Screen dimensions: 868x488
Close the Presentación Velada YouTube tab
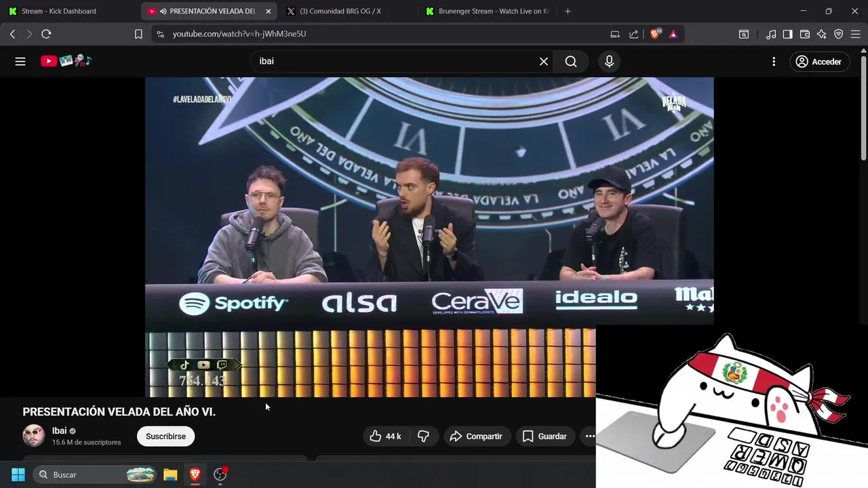pos(268,11)
